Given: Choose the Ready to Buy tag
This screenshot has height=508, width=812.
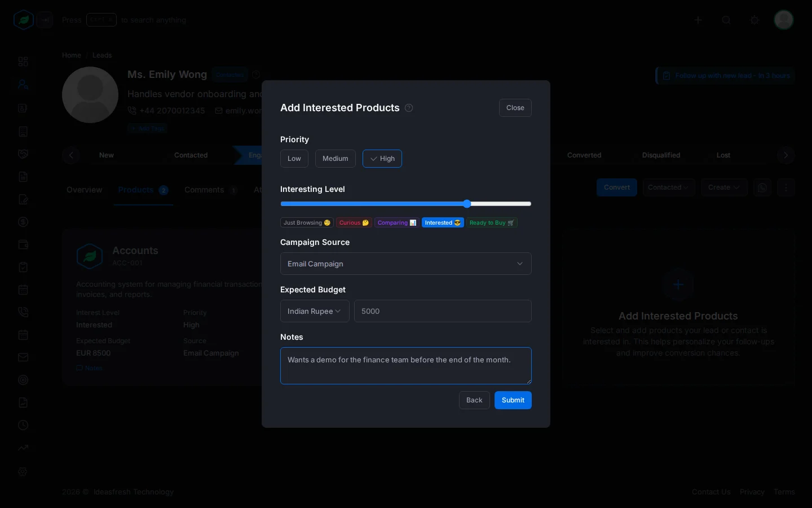Looking at the screenshot, I should pyautogui.click(x=492, y=223).
